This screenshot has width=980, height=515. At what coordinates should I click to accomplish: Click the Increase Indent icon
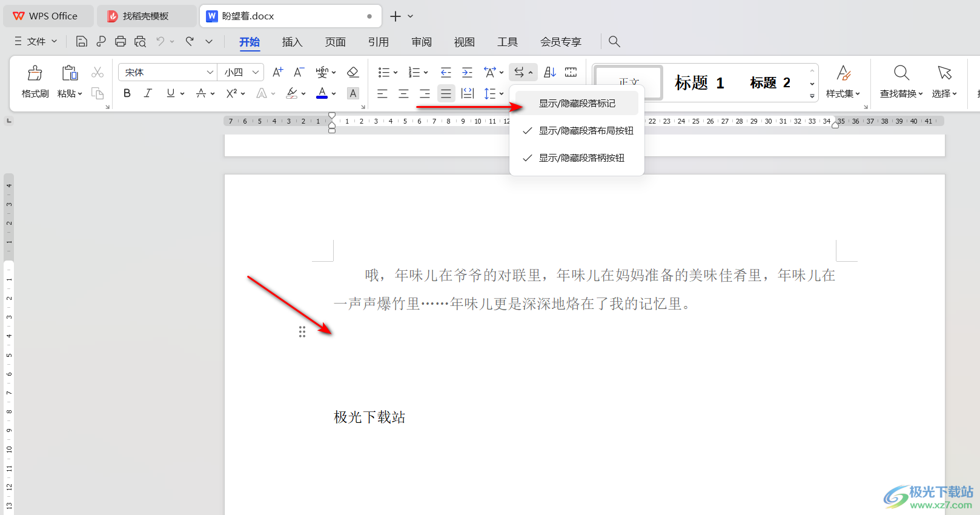(x=467, y=72)
